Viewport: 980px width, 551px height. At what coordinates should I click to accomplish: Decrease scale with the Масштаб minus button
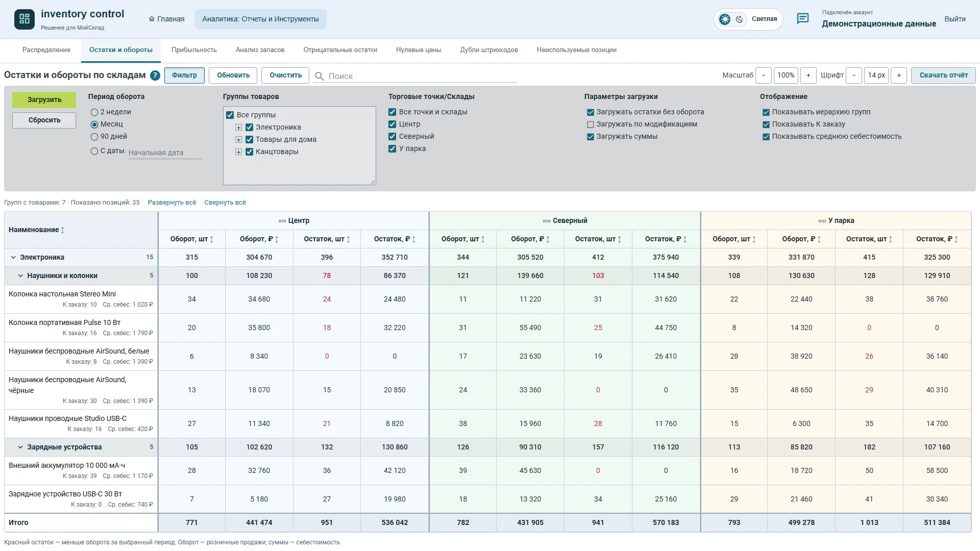point(764,76)
